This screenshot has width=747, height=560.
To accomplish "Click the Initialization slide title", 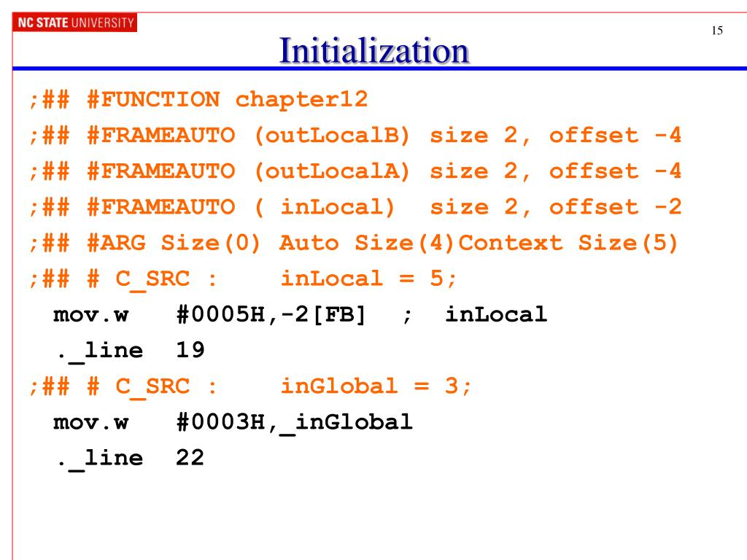I will [374, 50].
